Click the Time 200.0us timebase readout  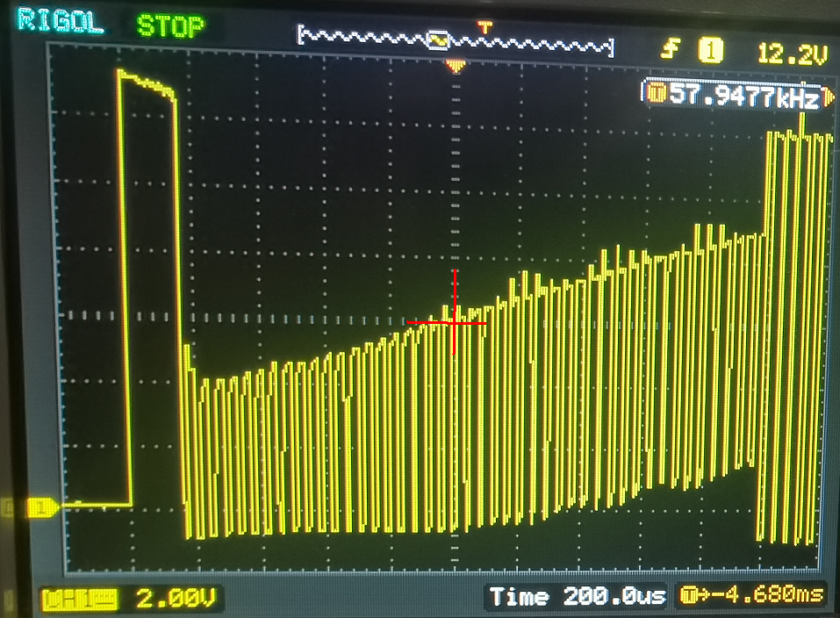point(578,595)
